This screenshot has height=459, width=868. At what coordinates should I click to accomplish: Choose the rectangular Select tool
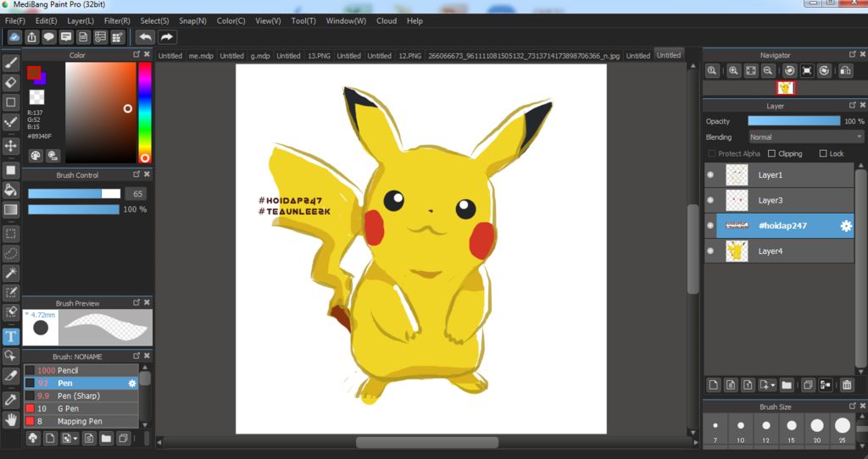[x=10, y=234]
